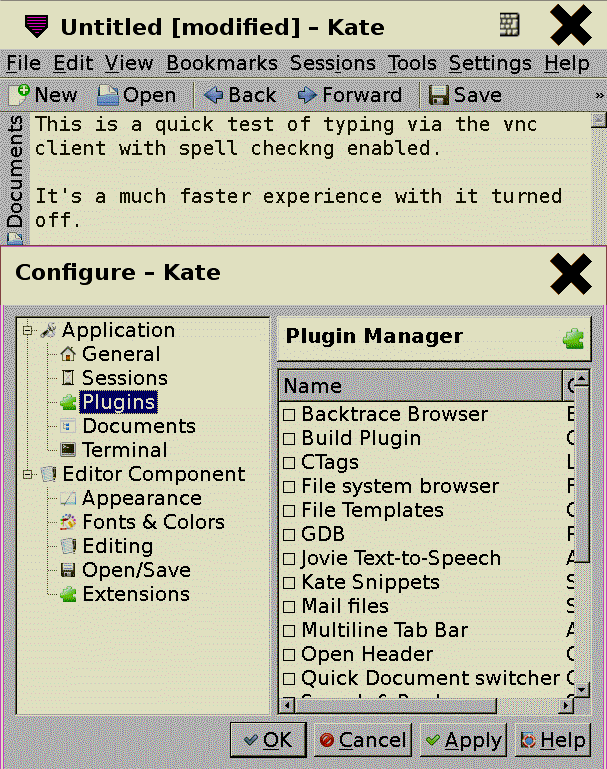Enable the Multiline Tab Bar checkbox

(x=289, y=630)
